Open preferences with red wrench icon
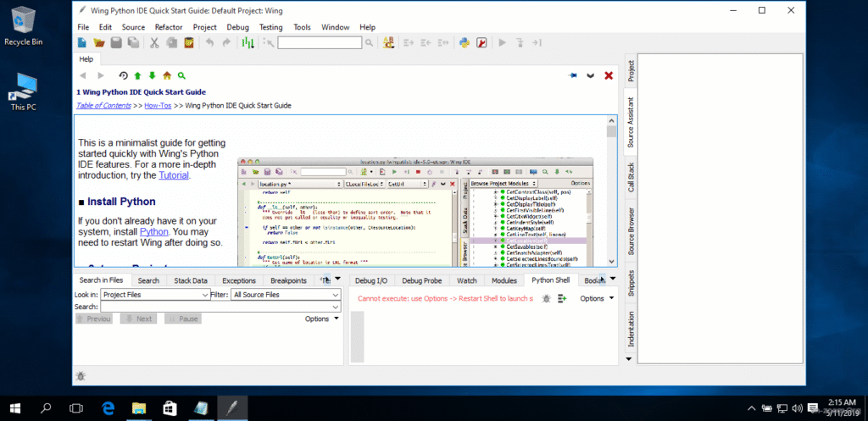 pos(481,42)
